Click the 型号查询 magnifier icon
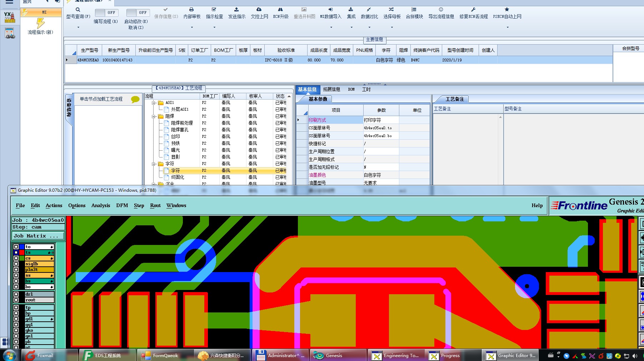Screen dimensions: 644x361 (x=78, y=10)
